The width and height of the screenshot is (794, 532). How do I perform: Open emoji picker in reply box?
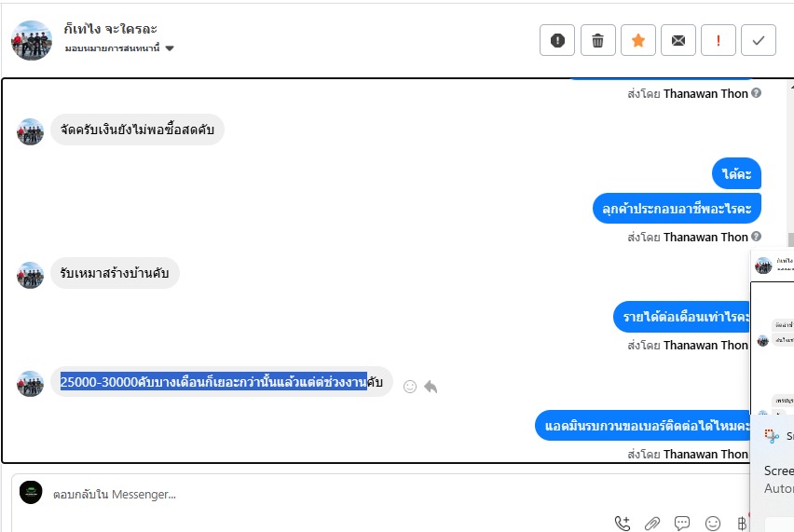point(713,524)
